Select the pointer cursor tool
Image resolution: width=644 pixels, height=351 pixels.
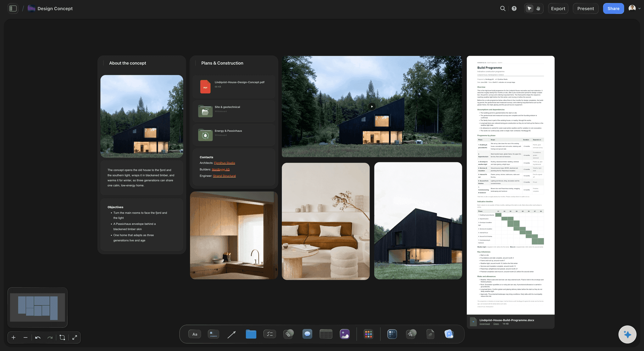tap(530, 8)
